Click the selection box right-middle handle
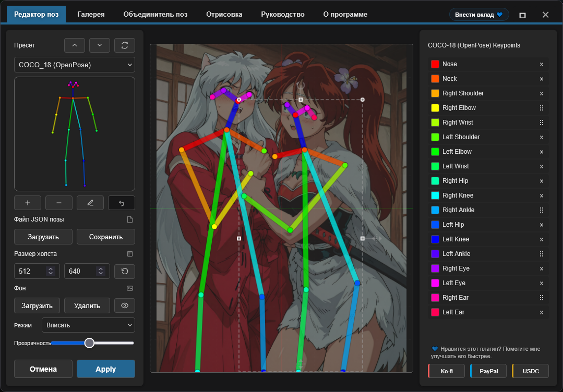Viewport: 563px width, 392px height. click(362, 239)
